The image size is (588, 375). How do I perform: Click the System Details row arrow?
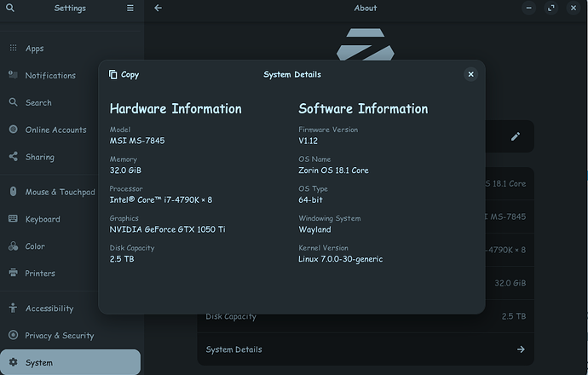(x=521, y=349)
